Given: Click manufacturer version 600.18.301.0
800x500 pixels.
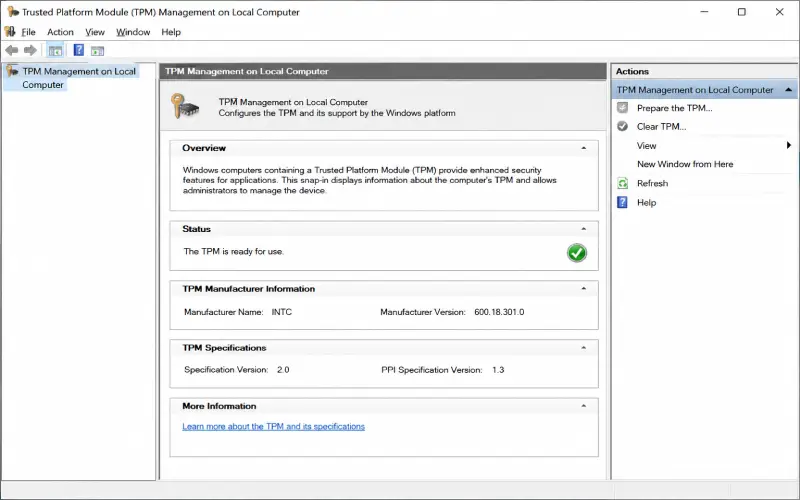Looking at the screenshot, I should click(x=499, y=312).
